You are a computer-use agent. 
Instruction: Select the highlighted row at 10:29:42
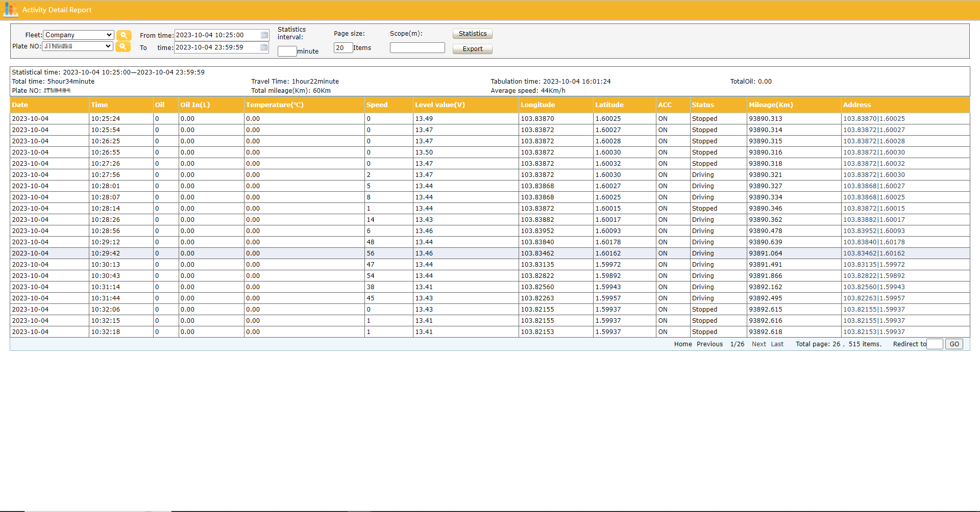tap(306, 253)
